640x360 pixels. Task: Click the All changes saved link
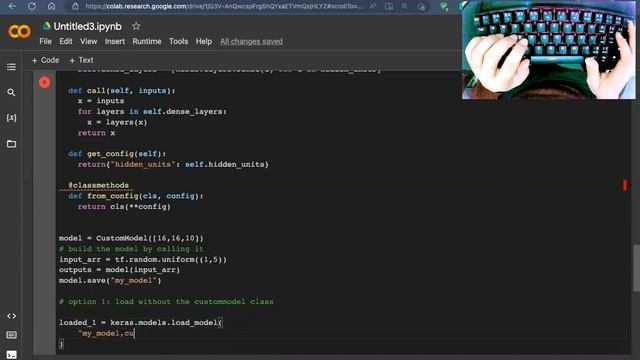251,41
